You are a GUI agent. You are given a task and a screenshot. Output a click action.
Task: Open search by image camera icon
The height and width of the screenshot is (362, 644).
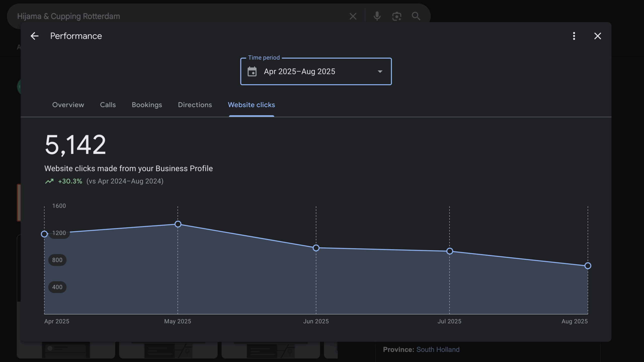coord(396,16)
